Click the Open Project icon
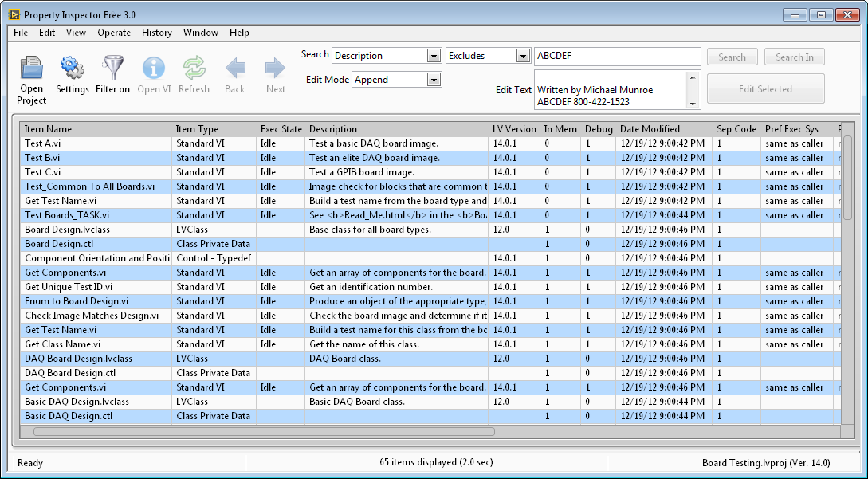 (x=32, y=69)
